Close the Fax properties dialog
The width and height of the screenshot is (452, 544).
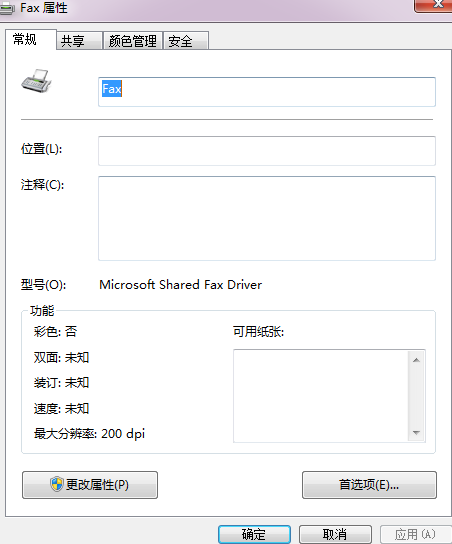pos(434,6)
